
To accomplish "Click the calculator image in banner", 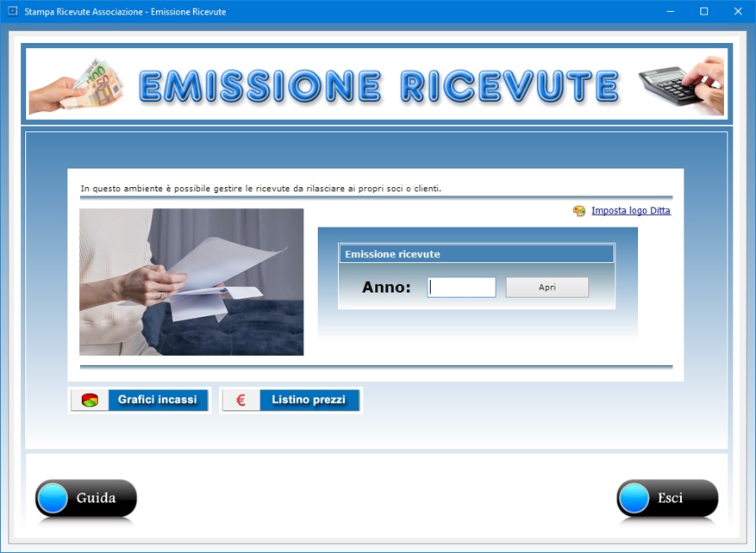I will click(x=681, y=85).
